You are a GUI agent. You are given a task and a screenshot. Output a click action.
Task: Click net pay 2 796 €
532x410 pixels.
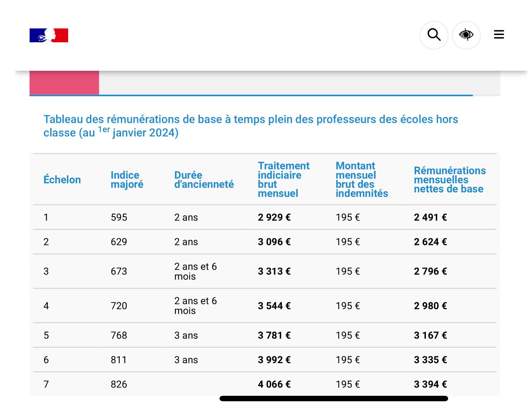[430, 272]
